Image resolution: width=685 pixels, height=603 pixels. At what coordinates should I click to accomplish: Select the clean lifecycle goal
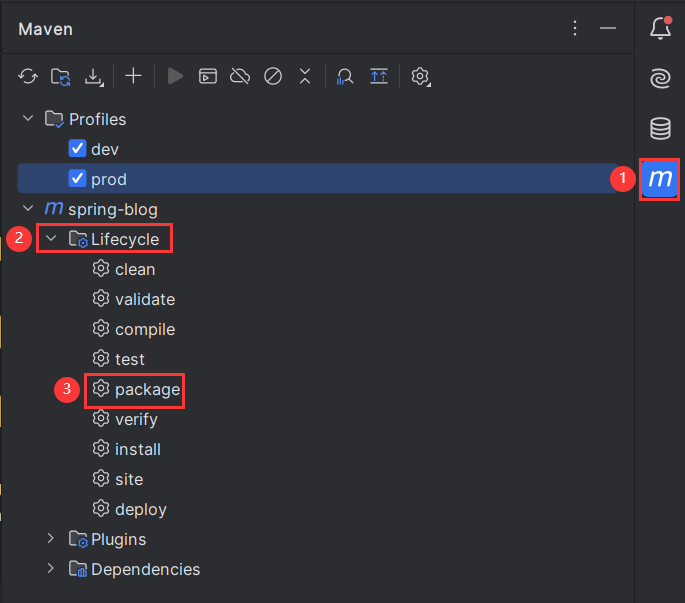124,269
